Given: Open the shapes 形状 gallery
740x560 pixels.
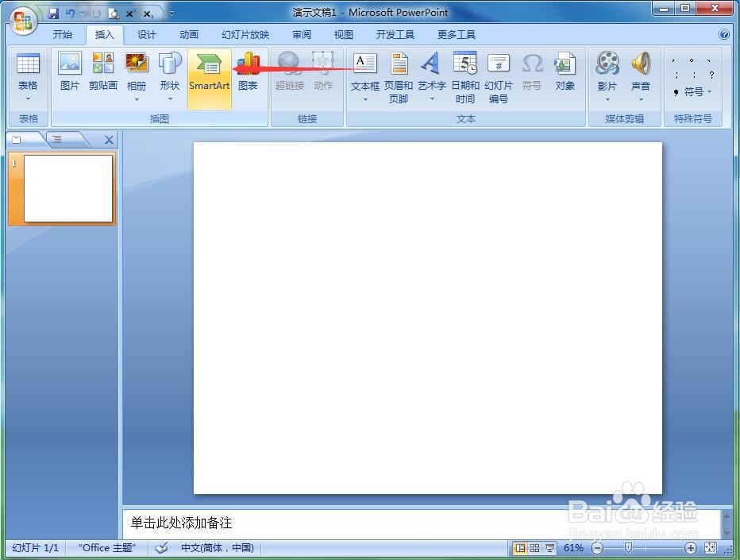Looking at the screenshot, I should pos(170,78).
